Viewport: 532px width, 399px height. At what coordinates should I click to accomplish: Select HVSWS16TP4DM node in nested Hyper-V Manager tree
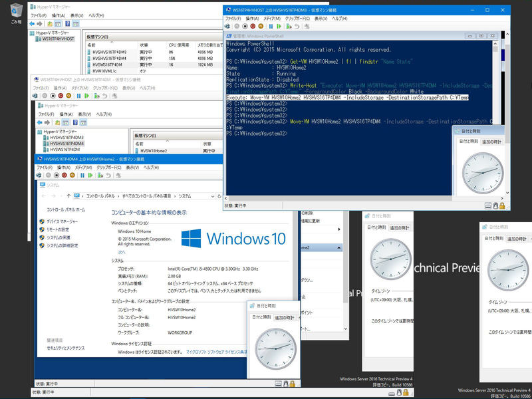pyautogui.click(x=65, y=149)
